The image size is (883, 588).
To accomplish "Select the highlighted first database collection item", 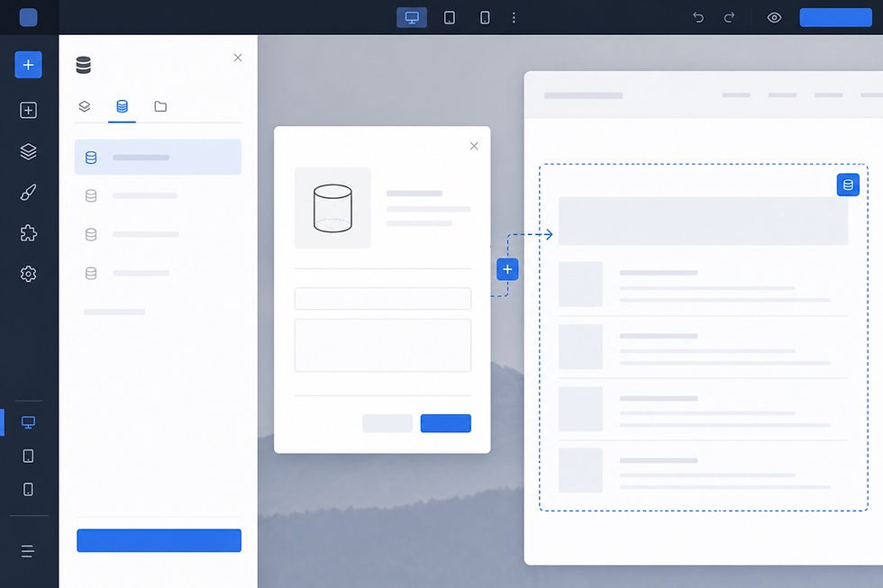I will [x=158, y=157].
